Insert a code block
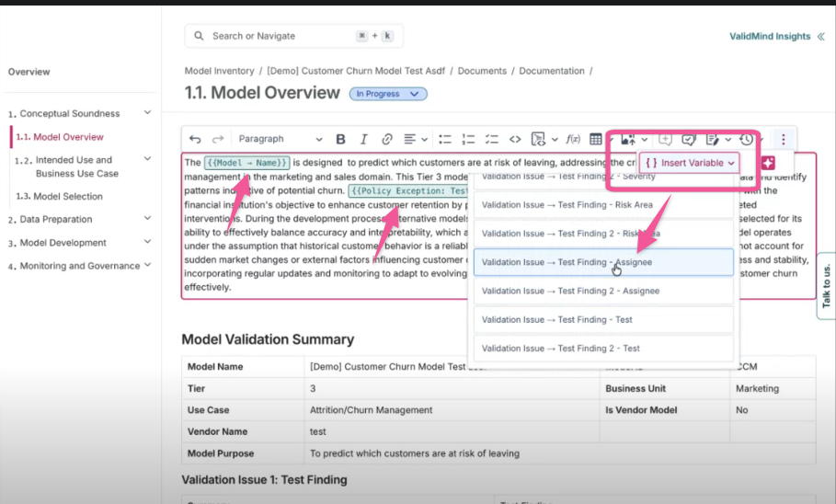836x504 pixels. [515, 139]
